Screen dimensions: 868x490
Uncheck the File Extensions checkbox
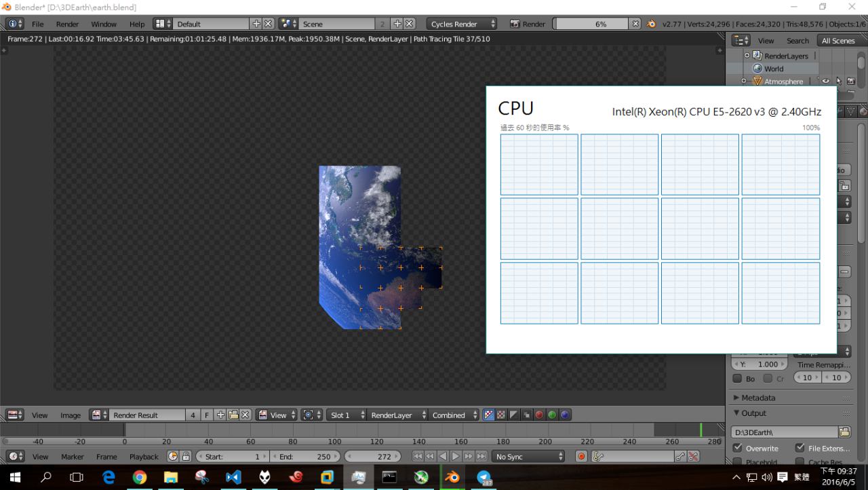tap(800, 448)
